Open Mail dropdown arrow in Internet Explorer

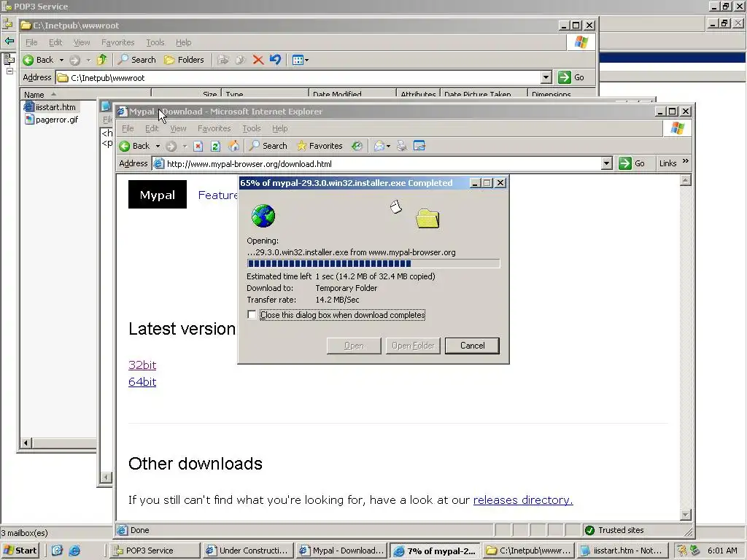tap(388, 146)
